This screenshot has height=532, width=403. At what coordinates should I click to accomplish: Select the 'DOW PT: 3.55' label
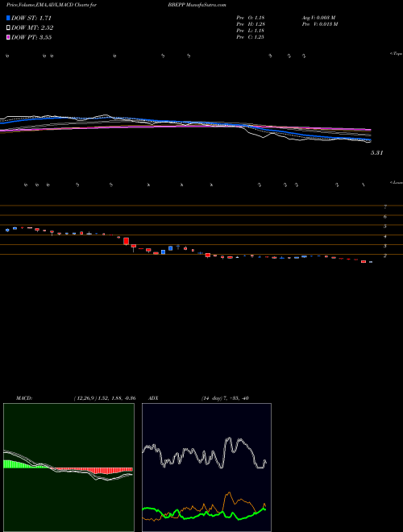click(x=31, y=37)
